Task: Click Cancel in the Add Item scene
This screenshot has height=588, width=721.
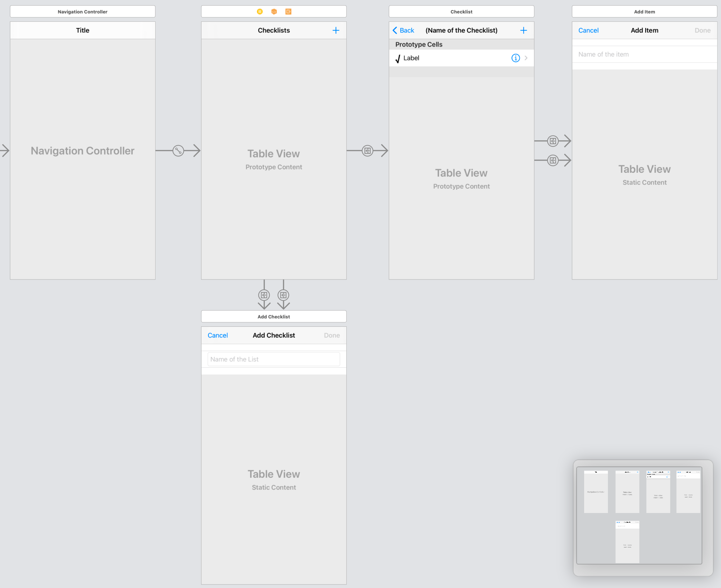Action: click(588, 30)
